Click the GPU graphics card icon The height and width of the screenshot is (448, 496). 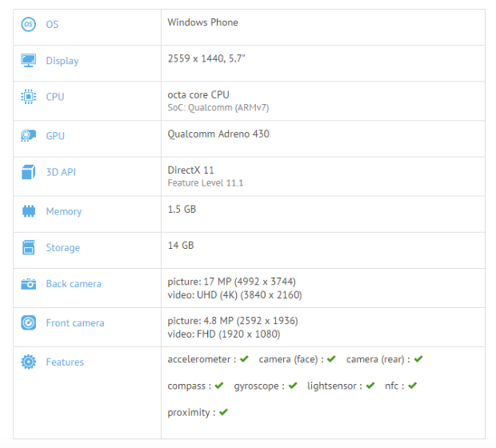[29, 136]
